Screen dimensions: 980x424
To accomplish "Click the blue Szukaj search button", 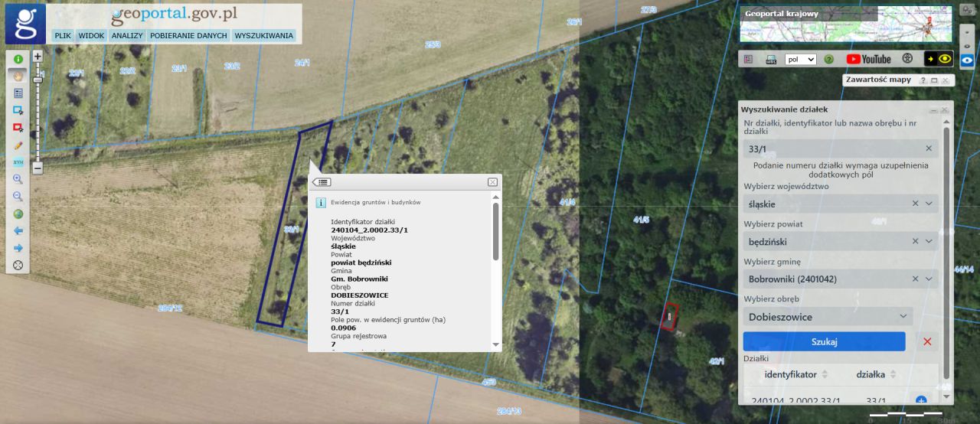I will point(825,341).
